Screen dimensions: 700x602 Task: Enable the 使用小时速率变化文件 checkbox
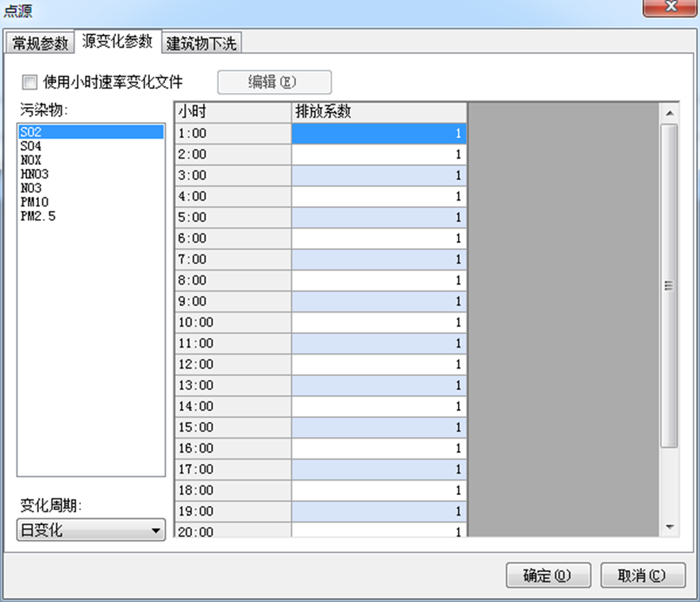[x=30, y=82]
